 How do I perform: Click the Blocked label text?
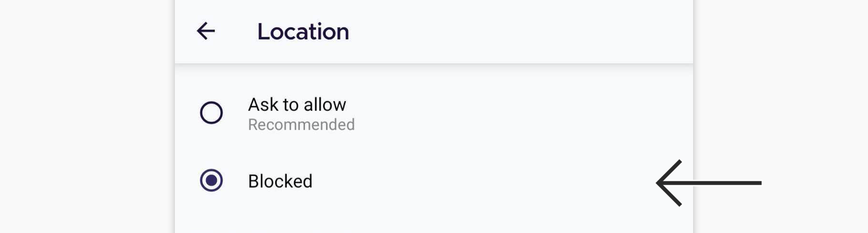280,181
